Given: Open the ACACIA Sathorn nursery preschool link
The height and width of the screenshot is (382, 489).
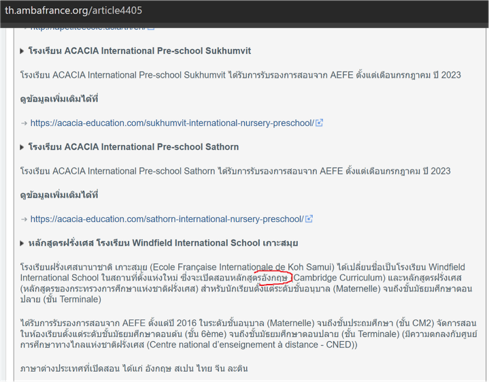Looking at the screenshot, I should click(x=167, y=219).
